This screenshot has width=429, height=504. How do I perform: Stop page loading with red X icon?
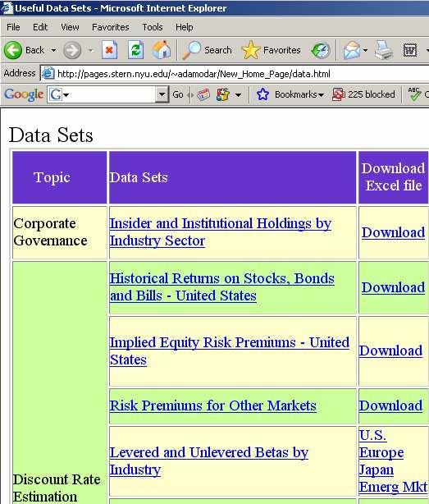(x=109, y=50)
